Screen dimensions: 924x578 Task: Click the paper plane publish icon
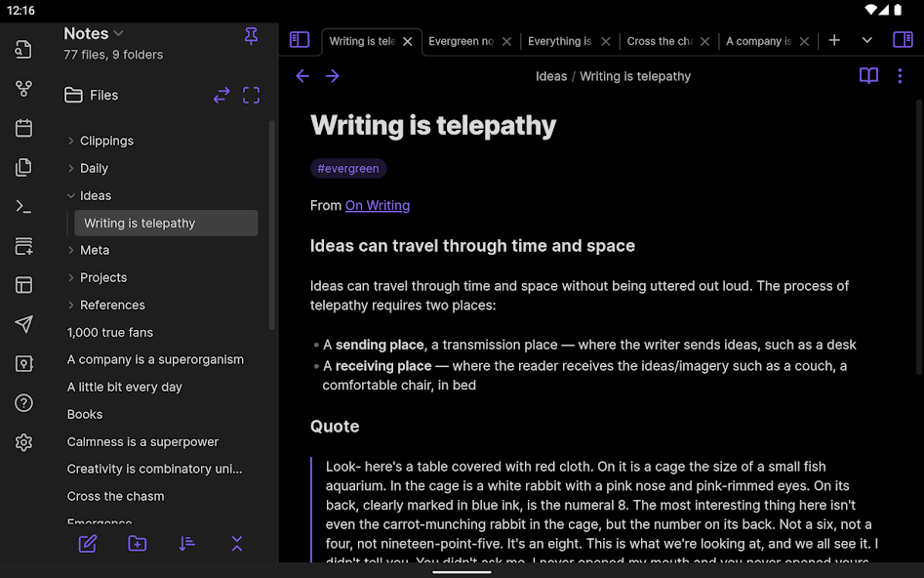[24, 324]
